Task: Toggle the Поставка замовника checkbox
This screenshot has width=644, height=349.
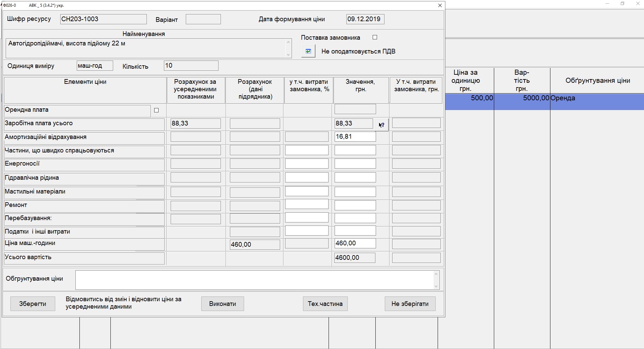Action: (x=375, y=37)
